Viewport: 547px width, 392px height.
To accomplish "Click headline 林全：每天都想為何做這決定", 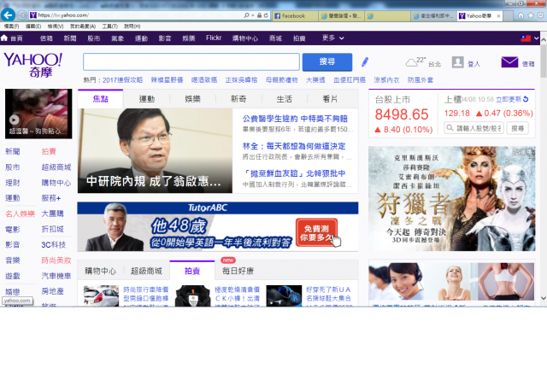I will (294, 146).
